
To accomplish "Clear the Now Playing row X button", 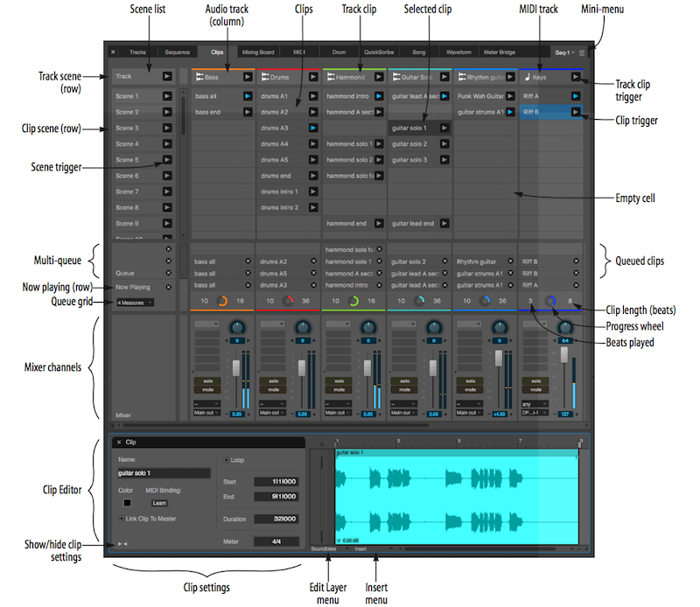I will (x=168, y=287).
